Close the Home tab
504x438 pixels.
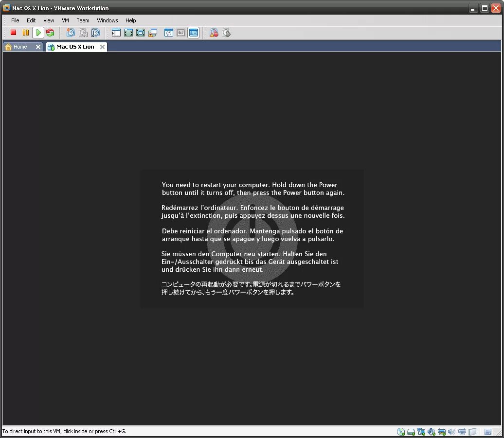pos(38,47)
